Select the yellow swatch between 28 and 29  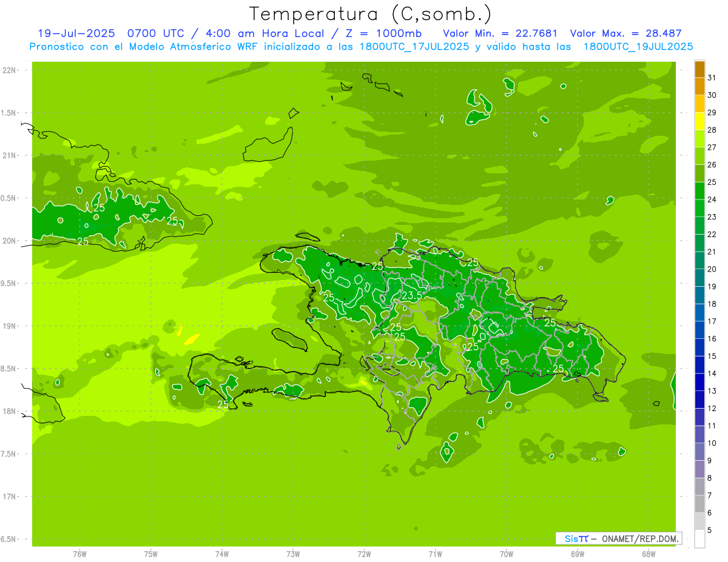[x=699, y=121]
